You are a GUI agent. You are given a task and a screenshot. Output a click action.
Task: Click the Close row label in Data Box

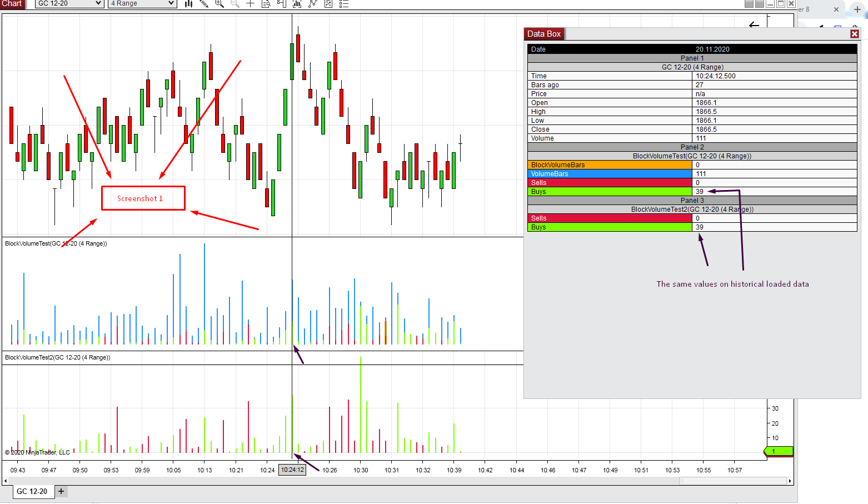pyautogui.click(x=540, y=129)
